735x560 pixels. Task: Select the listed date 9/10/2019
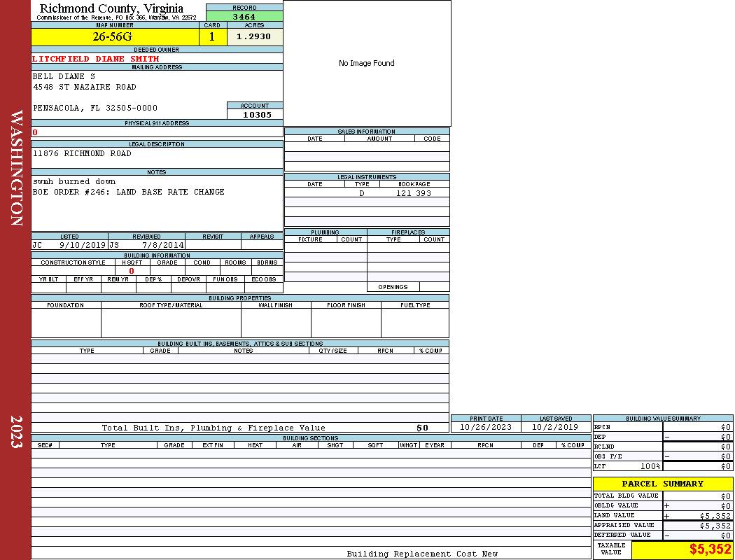pyautogui.click(x=82, y=245)
